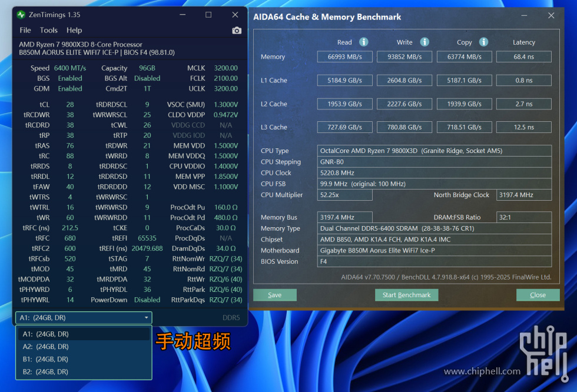Screen dimensions: 577x392
Task: Click Memory Type Dual Channel DDR5-6400 field
Action: (435, 228)
